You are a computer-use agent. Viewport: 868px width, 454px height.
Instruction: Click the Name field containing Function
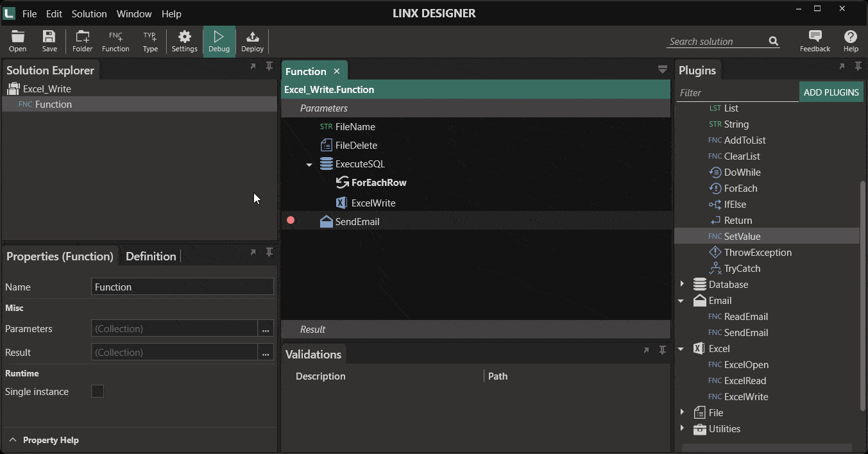(182, 287)
